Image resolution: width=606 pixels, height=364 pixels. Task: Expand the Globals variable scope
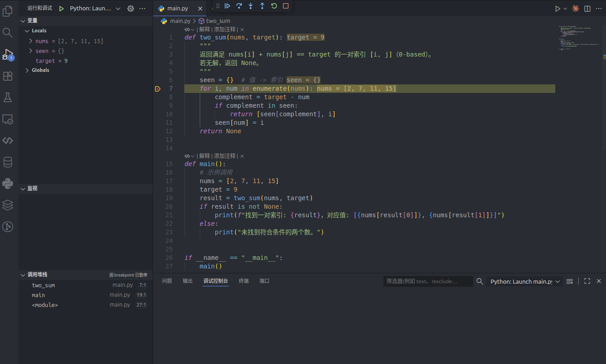point(27,70)
